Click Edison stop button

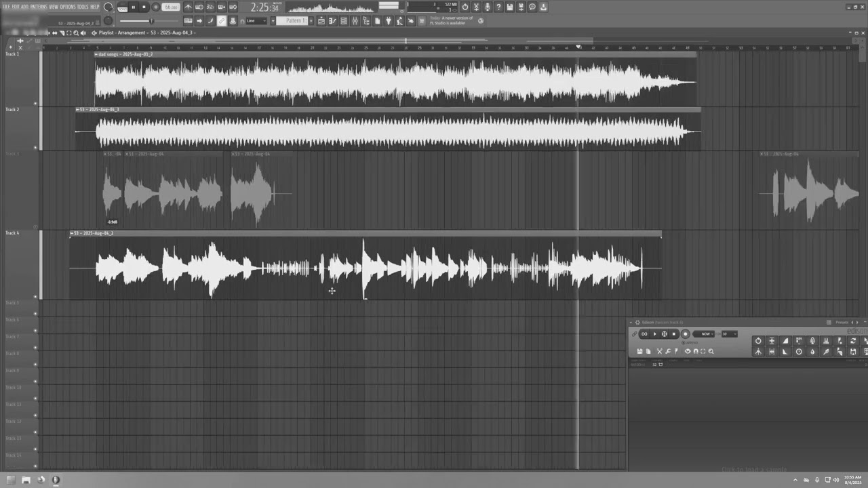pyautogui.click(x=674, y=334)
